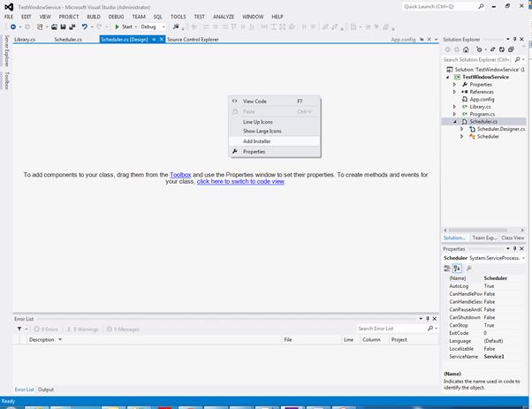Click the Error List search magnifier icon

430,329
